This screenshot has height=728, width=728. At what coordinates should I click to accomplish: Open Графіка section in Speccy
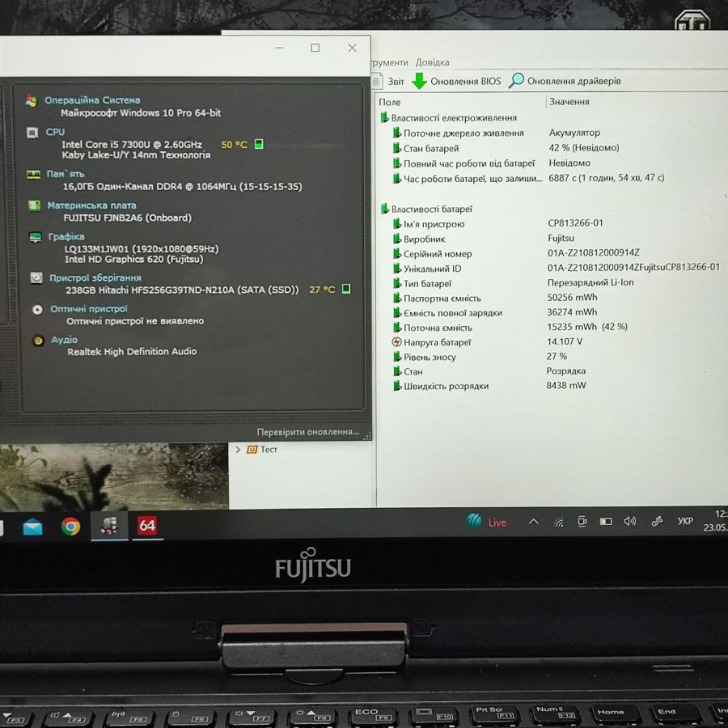click(x=66, y=236)
